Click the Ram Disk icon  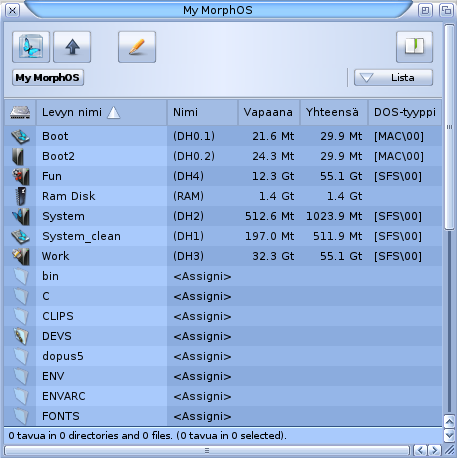coord(21,196)
